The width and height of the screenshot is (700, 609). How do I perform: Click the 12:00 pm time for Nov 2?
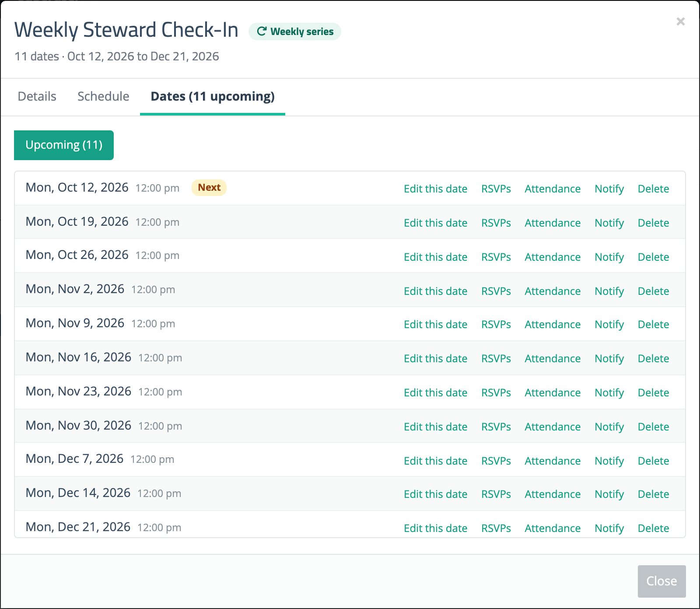click(153, 290)
